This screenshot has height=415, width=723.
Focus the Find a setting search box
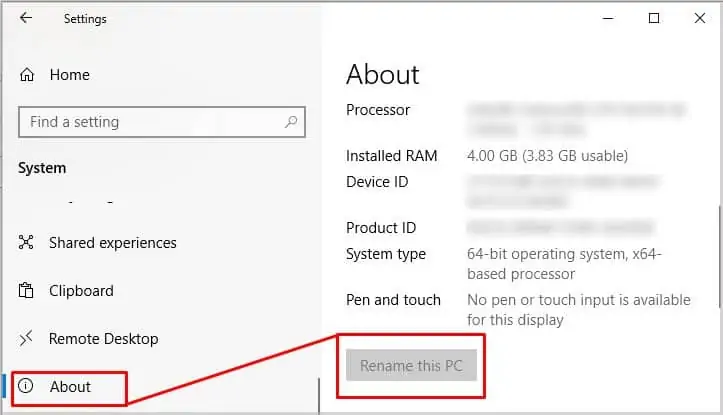click(162, 122)
